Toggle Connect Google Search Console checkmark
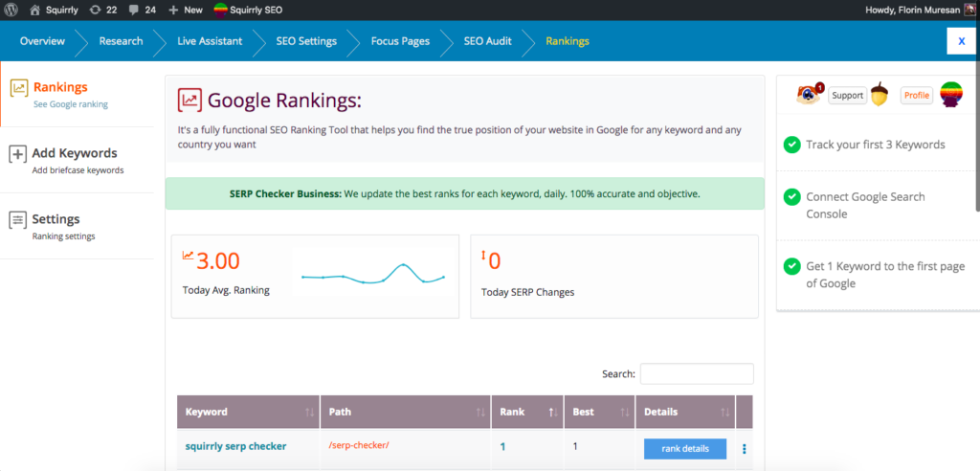The width and height of the screenshot is (980, 471). click(x=791, y=197)
